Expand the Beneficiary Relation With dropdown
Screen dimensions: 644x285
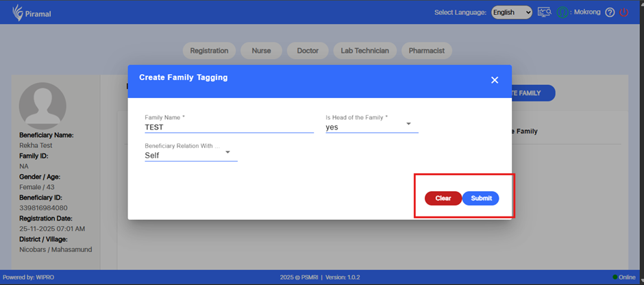click(x=227, y=152)
